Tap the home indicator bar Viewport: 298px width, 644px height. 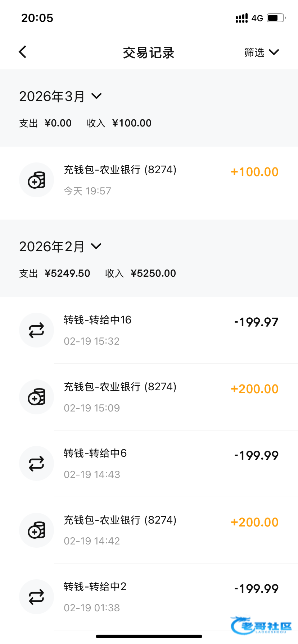pos(149,636)
